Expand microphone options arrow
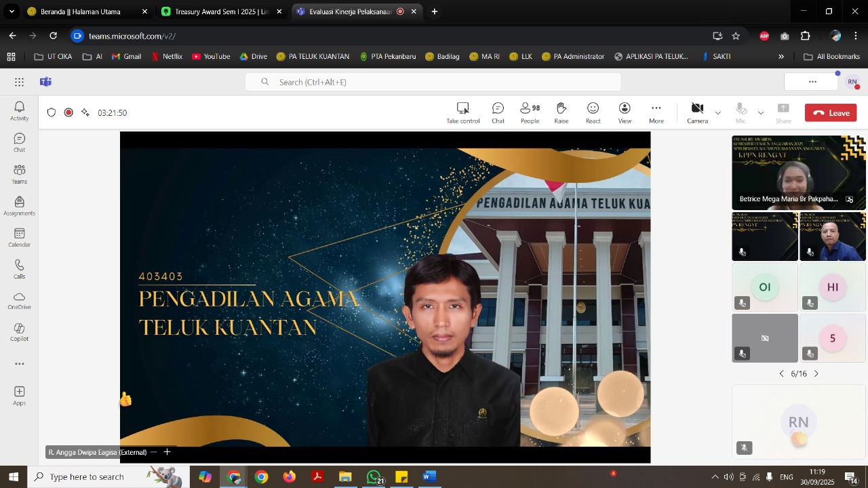Screen dimensions: 868x488 click(x=760, y=113)
